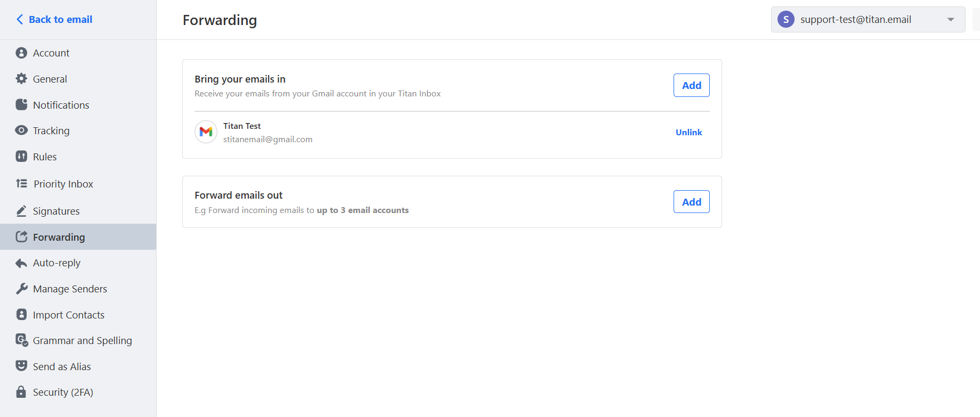The width and height of the screenshot is (980, 417).
Task: Click the General gear icon
Action: tap(21, 79)
